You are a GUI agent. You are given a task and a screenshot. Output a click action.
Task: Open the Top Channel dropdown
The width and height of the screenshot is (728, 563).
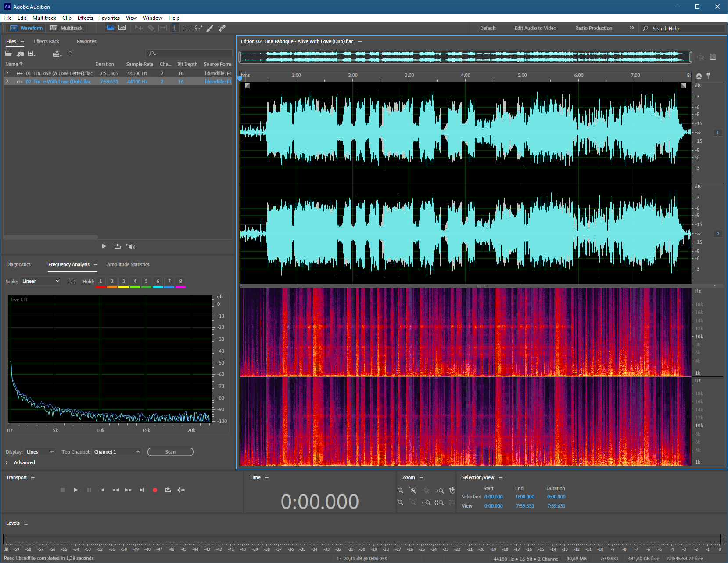click(x=117, y=452)
